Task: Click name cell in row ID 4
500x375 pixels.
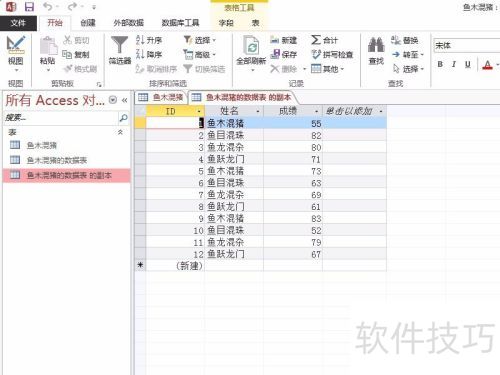Action: [x=234, y=159]
